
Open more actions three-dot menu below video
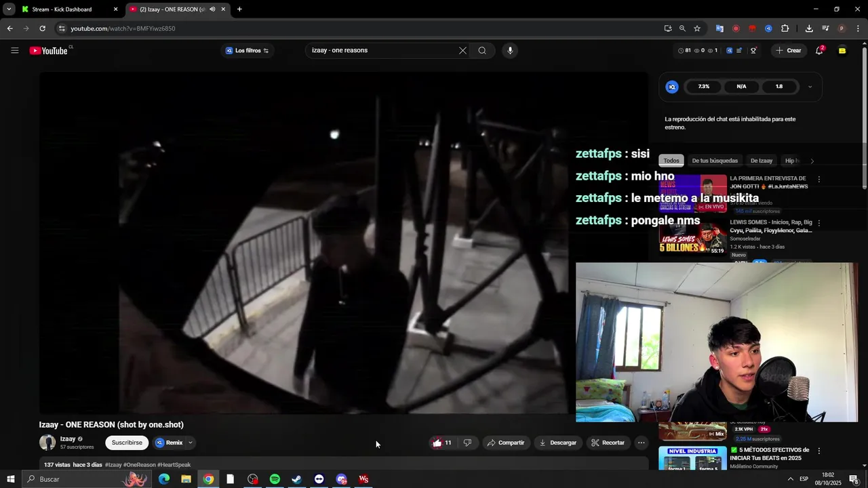pyautogui.click(x=641, y=443)
